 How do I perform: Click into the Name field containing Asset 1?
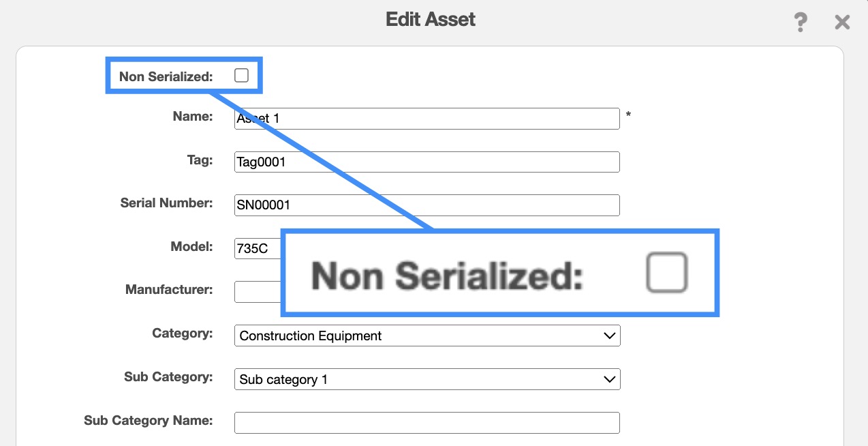tap(427, 119)
